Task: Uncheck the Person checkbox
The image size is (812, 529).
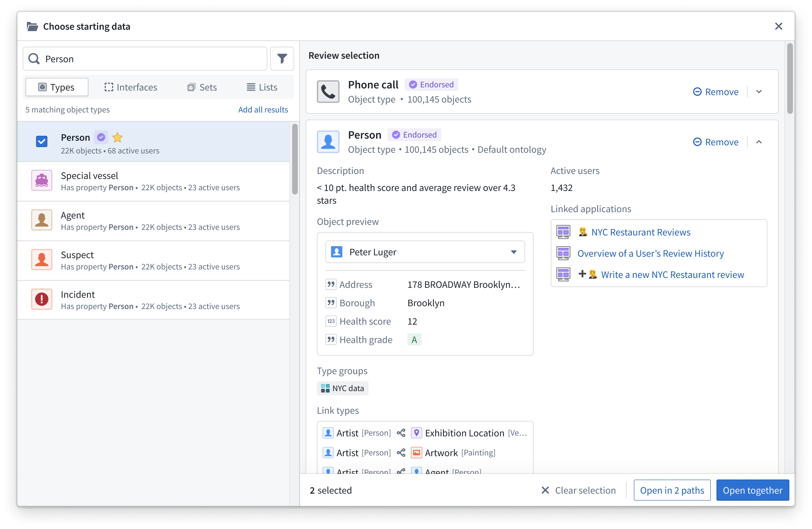Action: point(42,141)
